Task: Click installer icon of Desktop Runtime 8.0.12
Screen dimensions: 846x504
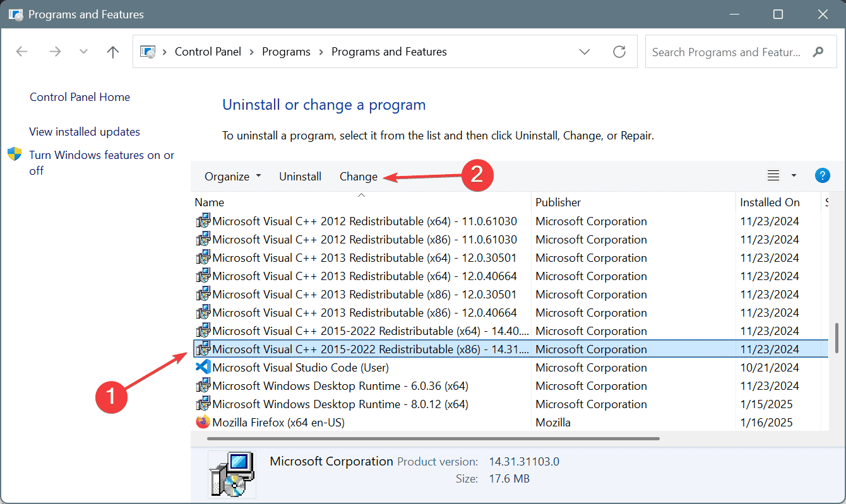Action: pyautogui.click(x=203, y=404)
